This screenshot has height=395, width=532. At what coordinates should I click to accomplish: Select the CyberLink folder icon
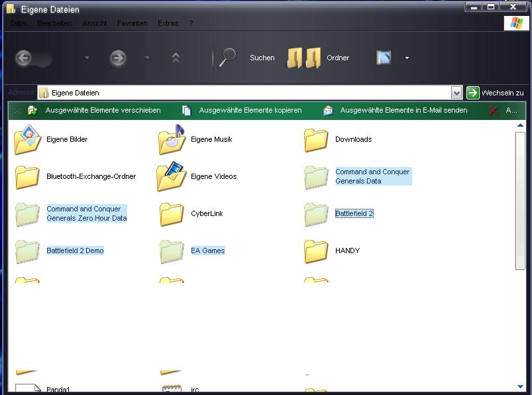tap(172, 214)
